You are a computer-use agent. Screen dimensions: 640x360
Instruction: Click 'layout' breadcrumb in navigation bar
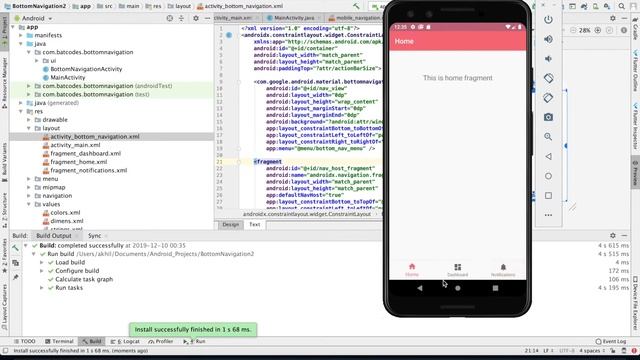click(x=179, y=6)
